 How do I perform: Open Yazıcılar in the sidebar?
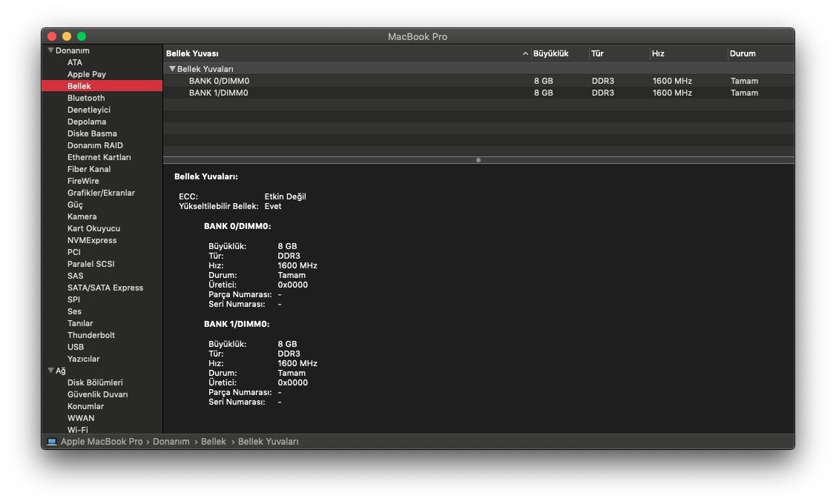(83, 359)
